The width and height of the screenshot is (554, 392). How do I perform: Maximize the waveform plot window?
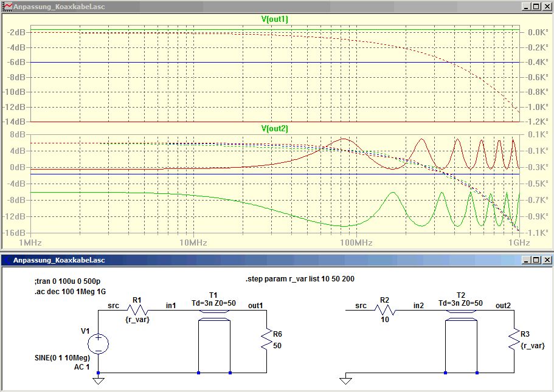pyautogui.click(x=536, y=6)
